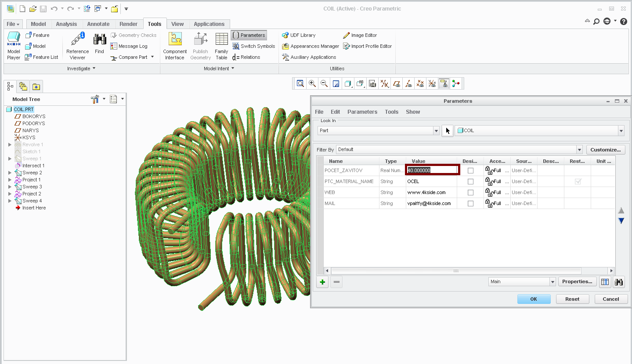632x364 pixels.
Task: Click the Reset button
Action: point(572,299)
